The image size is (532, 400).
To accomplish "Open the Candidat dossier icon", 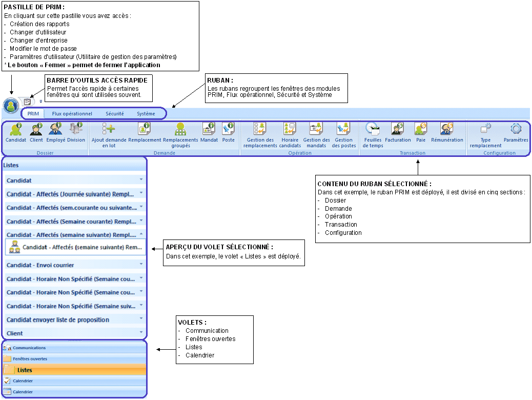I will tap(15, 132).
